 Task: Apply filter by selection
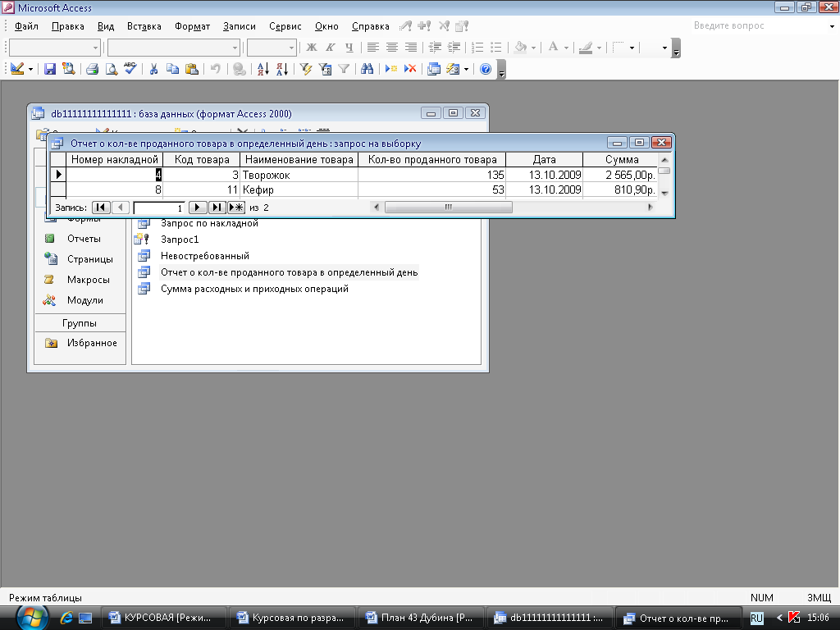coord(306,69)
